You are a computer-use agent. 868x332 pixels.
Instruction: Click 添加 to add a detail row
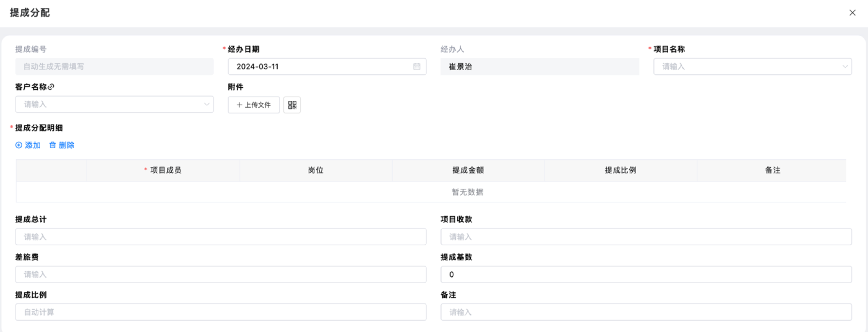click(x=28, y=145)
